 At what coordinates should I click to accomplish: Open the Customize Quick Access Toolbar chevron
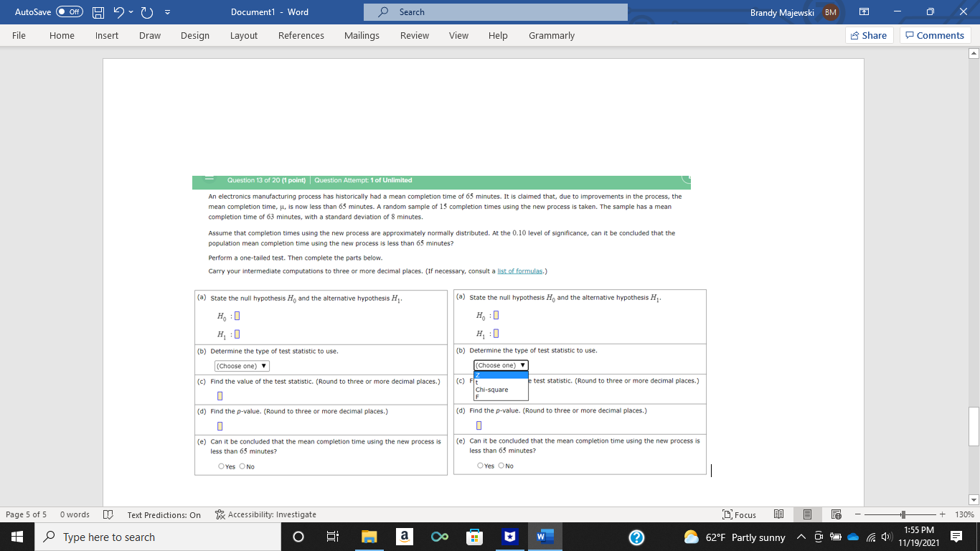pos(168,11)
